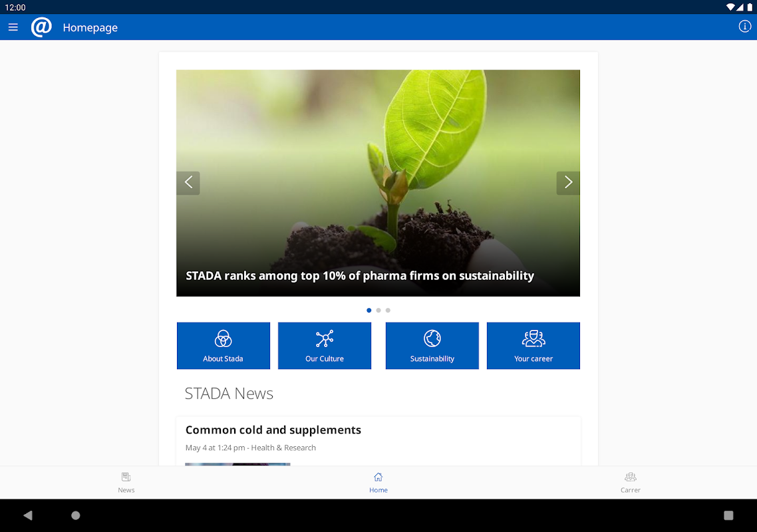Tap Android home circle button
The width and height of the screenshot is (757, 532).
(76, 515)
